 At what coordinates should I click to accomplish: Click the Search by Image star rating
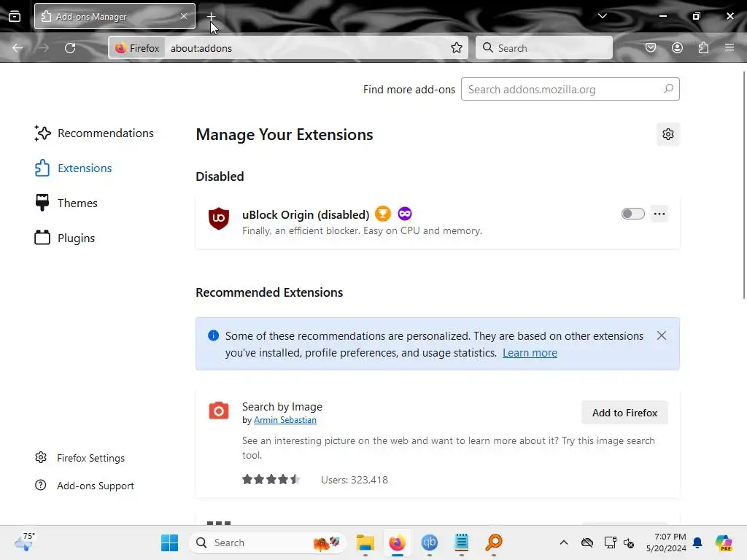[x=271, y=480]
